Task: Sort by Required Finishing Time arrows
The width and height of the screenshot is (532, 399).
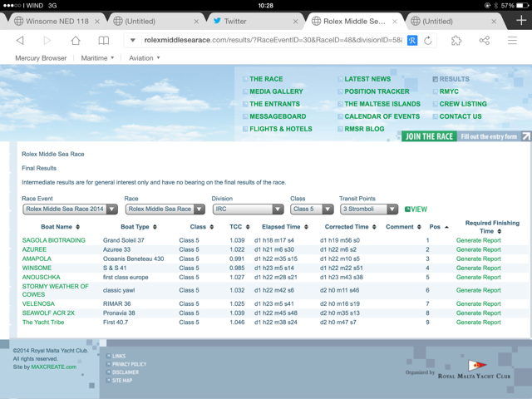Action: pyautogui.click(x=499, y=231)
